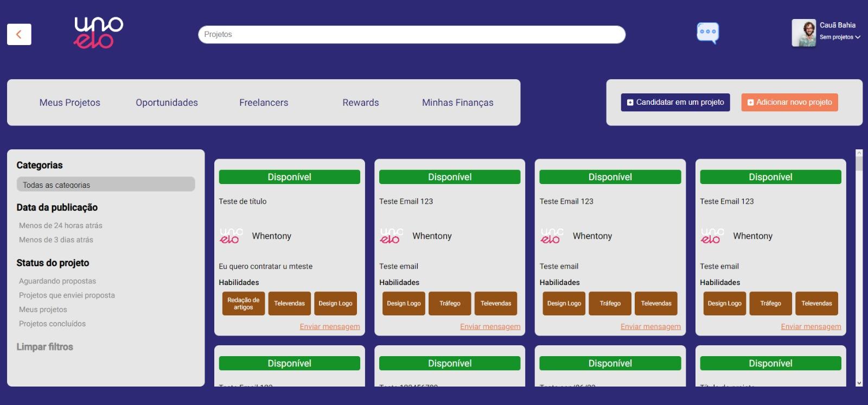Viewport: 868px width, 405px height.
Task: Click Disponível badge on Teste de título card
Action: tap(290, 177)
